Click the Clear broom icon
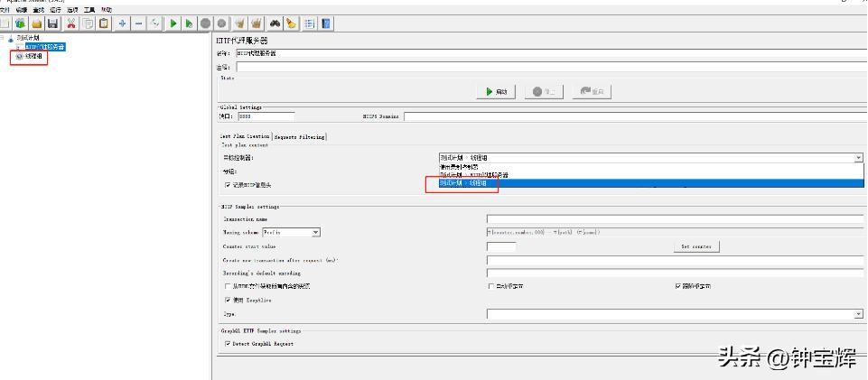The width and height of the screenshot is (868, 380). [x=239, y=23]
